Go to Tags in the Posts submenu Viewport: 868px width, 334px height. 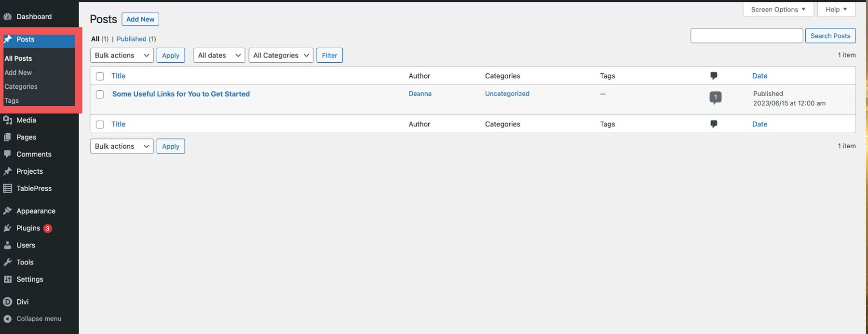point(12,101)
